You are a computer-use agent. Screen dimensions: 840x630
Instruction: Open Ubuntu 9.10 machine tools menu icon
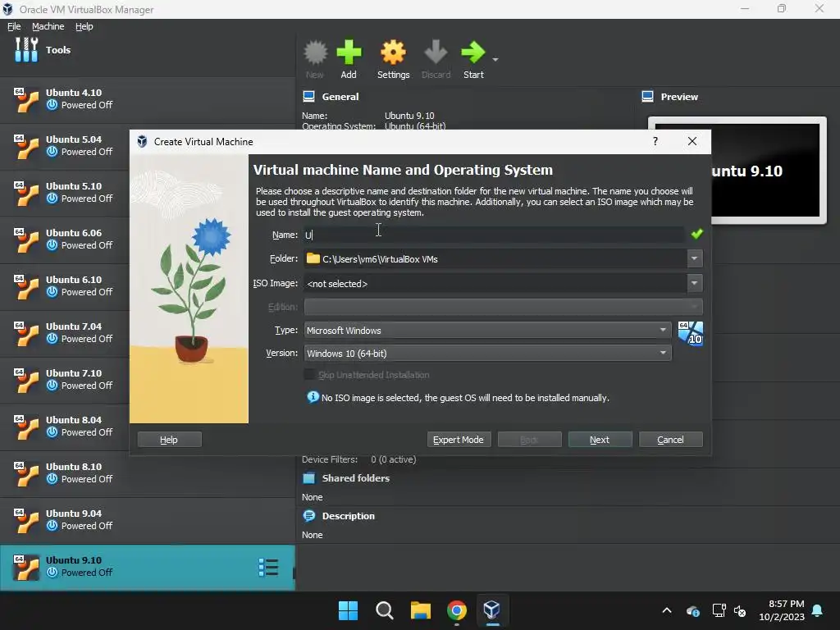coord(268,568)
